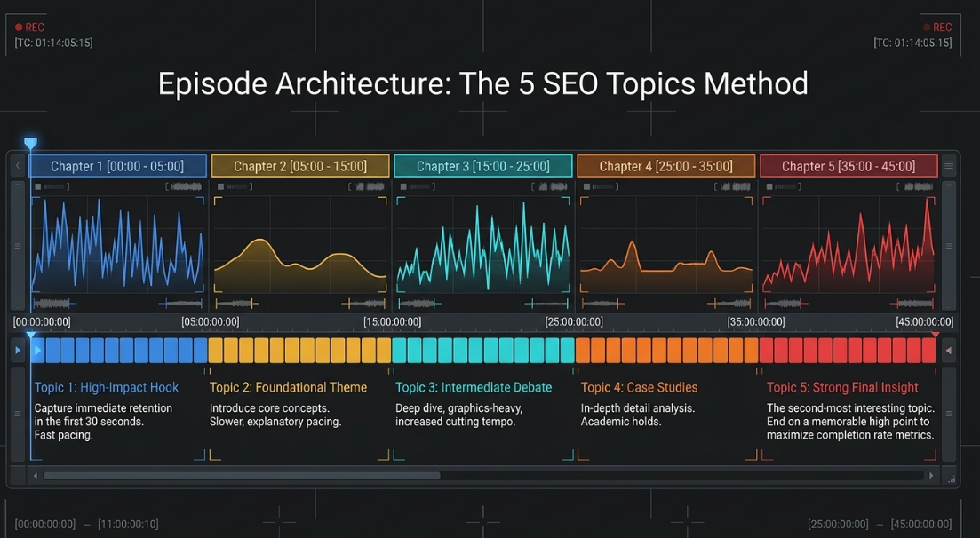980x538 pixels.
Task: Click the play arrow left of timeline strip
Action: [18, 351]
